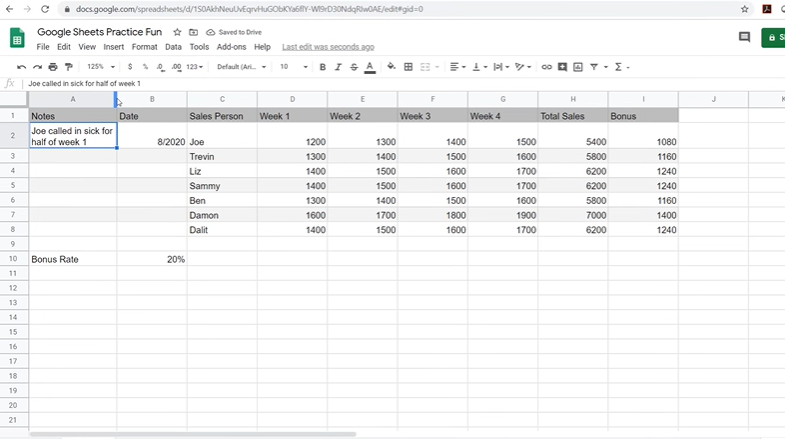Click the Insert chart icon

coord(578,67)
